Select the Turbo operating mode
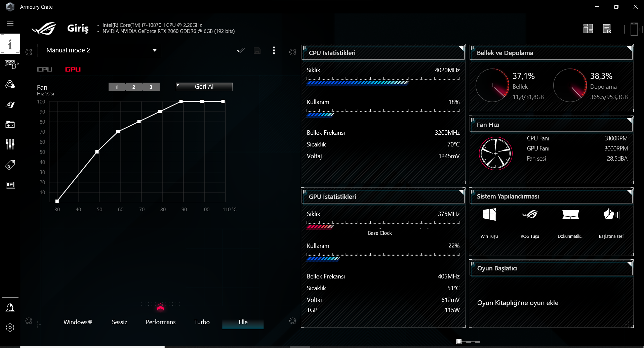Screen dimensions: 644x348 tap(202, 322)
